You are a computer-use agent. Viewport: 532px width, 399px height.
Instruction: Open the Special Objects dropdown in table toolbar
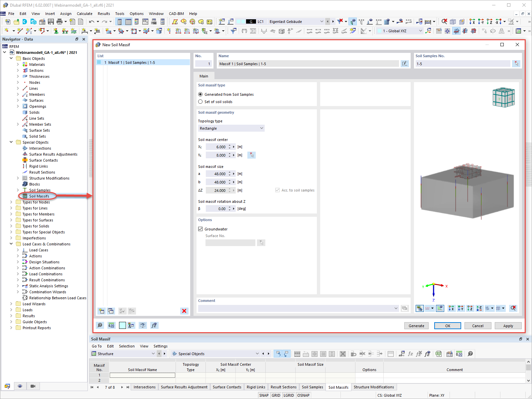tap(257, 354)
